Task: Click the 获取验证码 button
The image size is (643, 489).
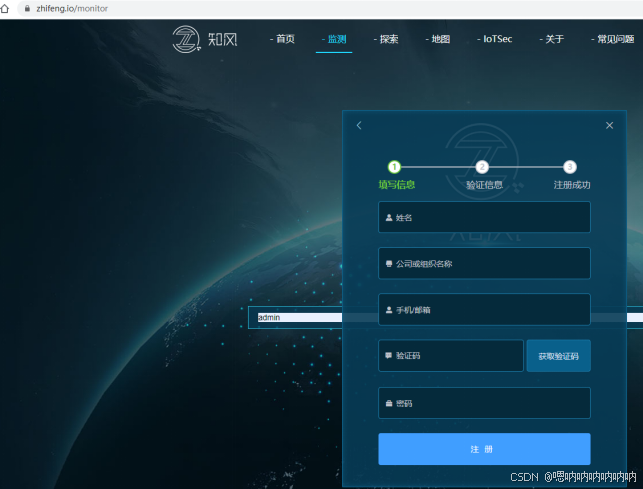Action: 559,356
